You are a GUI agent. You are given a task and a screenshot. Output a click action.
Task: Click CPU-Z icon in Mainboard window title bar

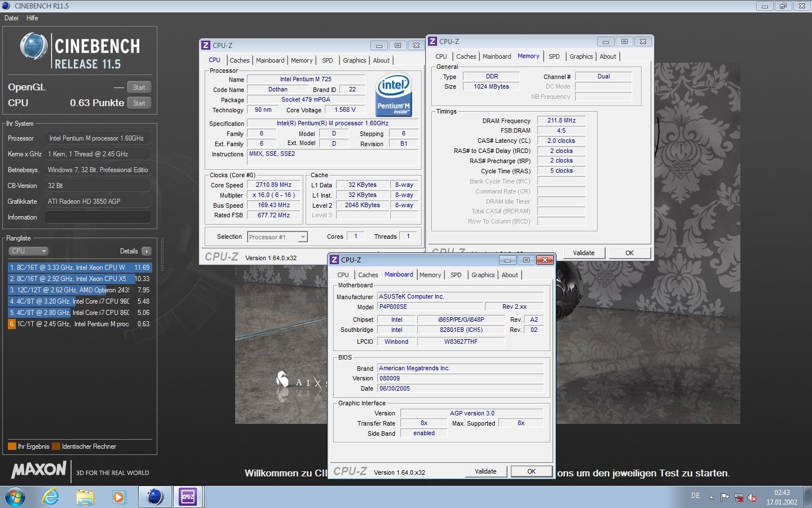click(x=334, y=260)
